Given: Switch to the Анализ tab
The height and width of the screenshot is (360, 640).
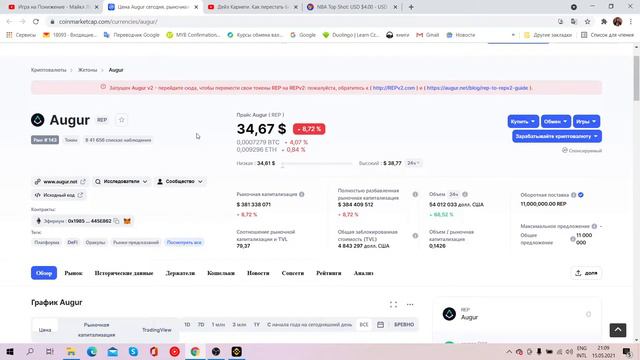Looking at the screenshot, I should coord(363,273).
